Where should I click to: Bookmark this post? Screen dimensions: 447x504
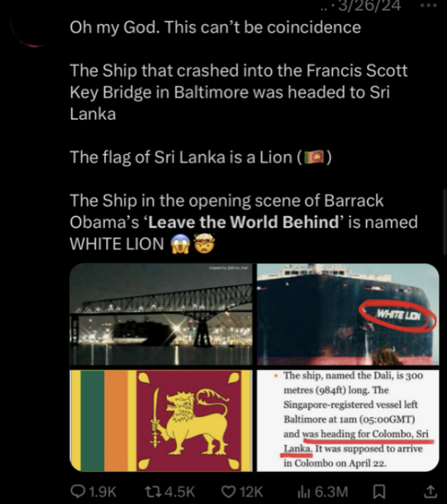pos(379,491)
